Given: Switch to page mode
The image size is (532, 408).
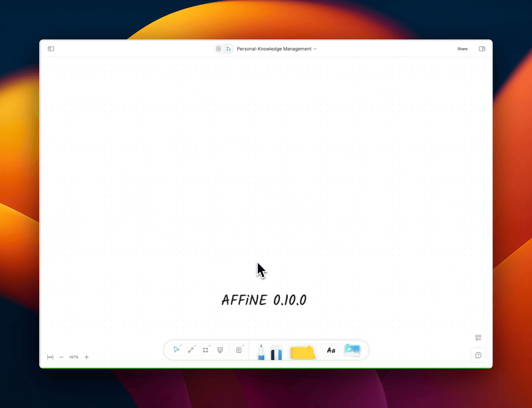Looking at the screenshot, I should [219, 49].
